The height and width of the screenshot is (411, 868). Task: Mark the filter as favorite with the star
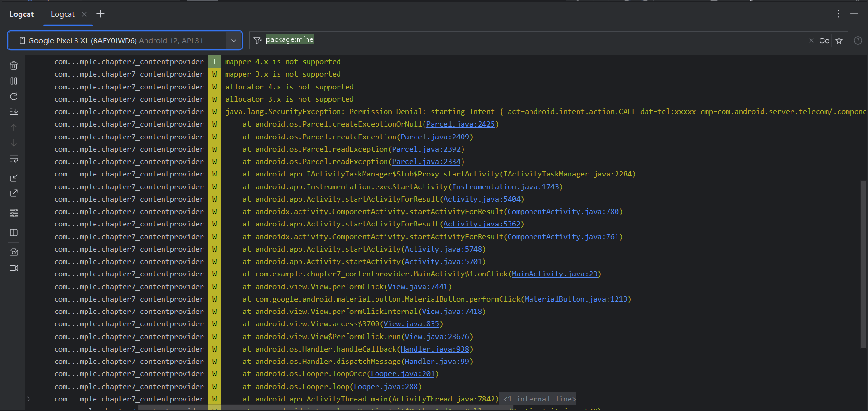839,41
